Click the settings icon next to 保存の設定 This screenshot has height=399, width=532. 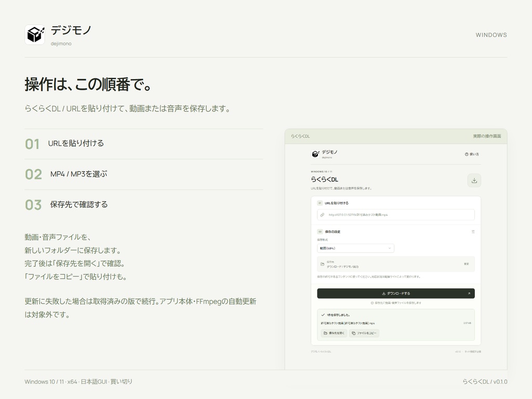(473, 232)
